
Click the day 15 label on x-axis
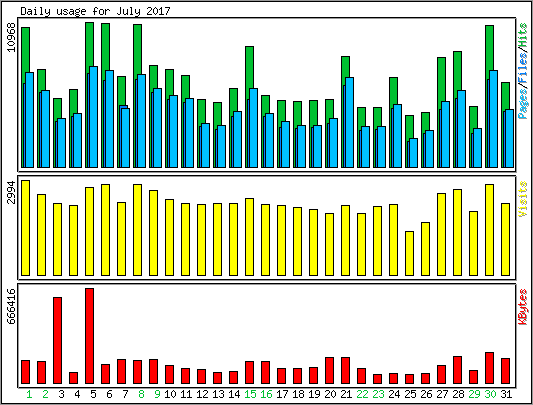tap(250, 394)
